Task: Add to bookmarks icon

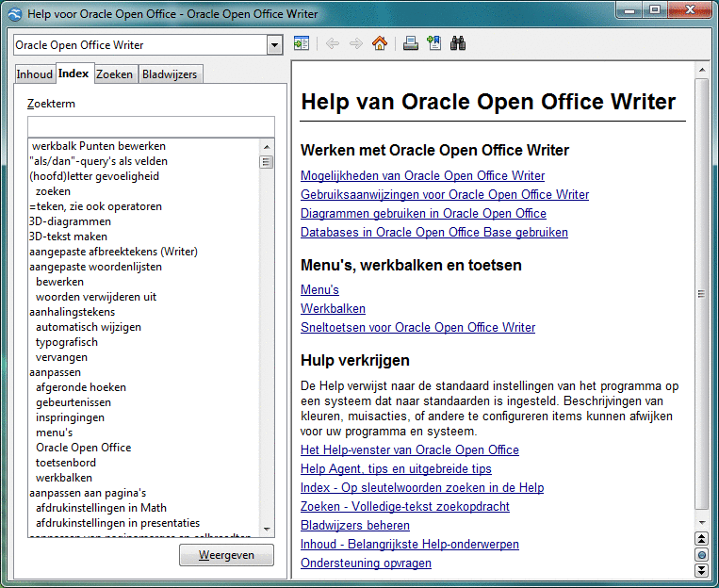Action: [433, 43]
